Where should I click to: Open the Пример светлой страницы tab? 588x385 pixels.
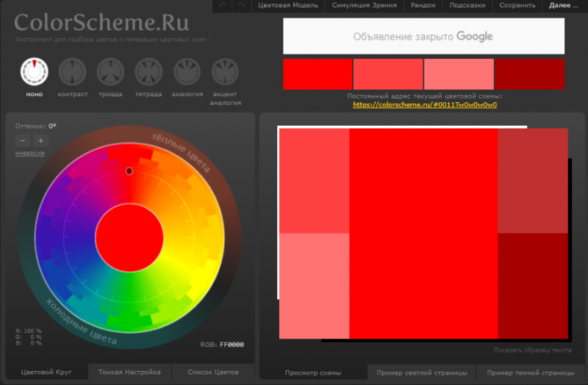pyautogui.click(x=422, y=373)
